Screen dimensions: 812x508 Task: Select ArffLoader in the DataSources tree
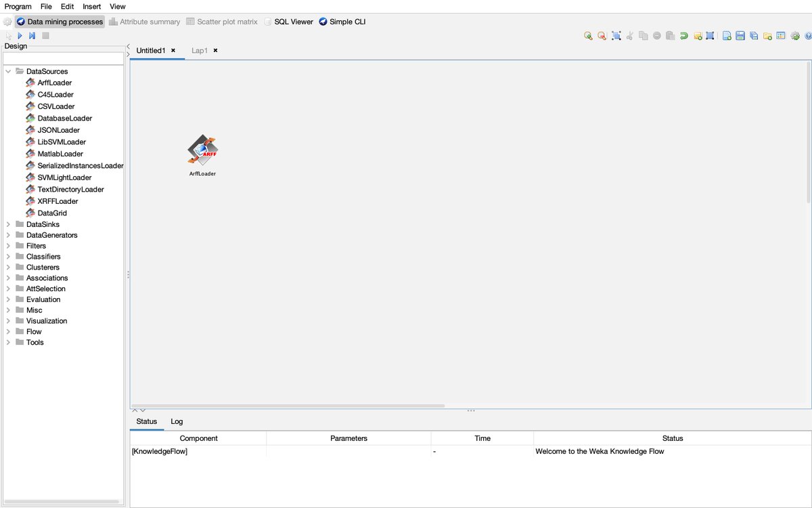[54, 83]
